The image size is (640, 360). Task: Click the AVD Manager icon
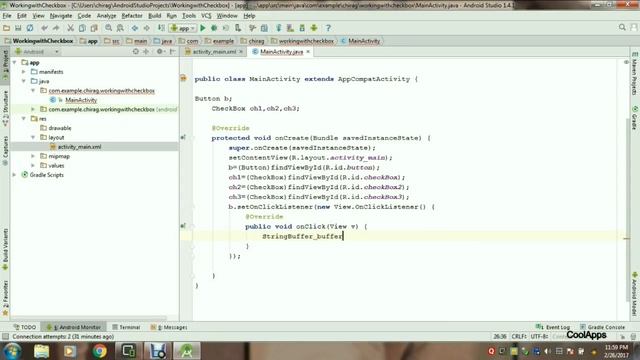click(290, 28)
